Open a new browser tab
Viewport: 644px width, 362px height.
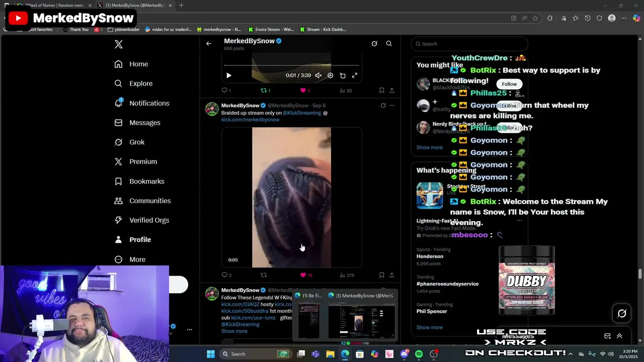pos(181,6)
